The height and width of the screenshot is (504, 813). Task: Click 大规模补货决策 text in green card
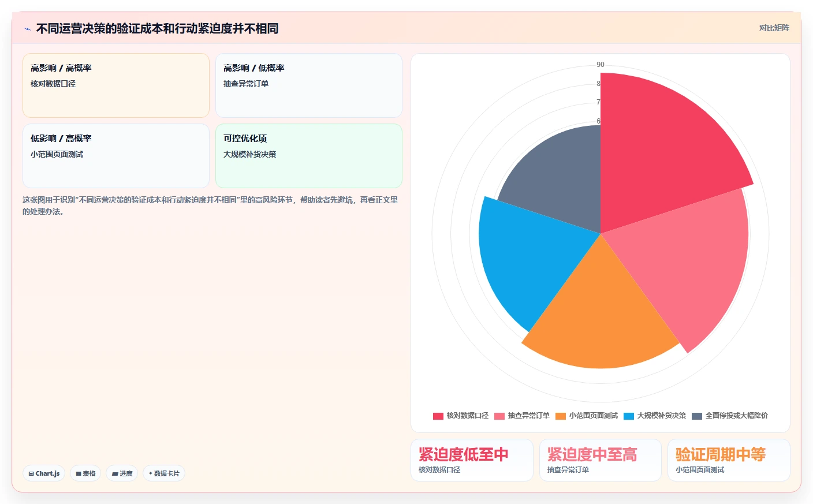(249, 154)
